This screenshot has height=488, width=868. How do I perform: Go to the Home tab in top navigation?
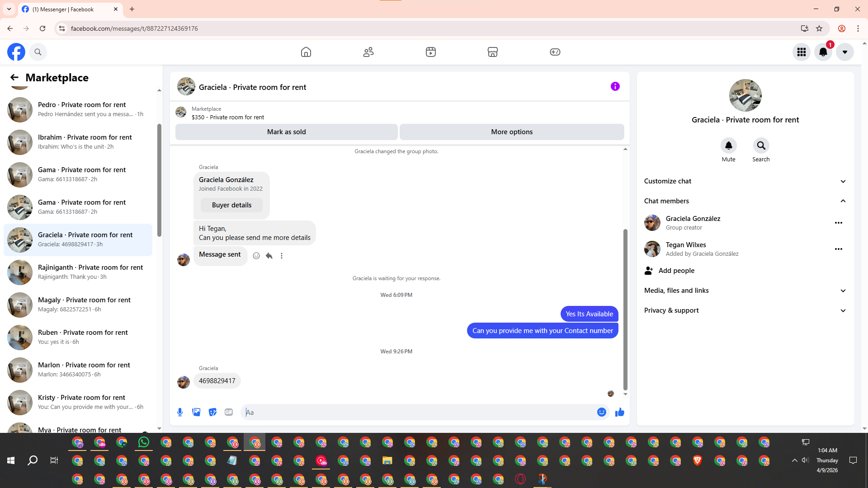click(306, 52)
